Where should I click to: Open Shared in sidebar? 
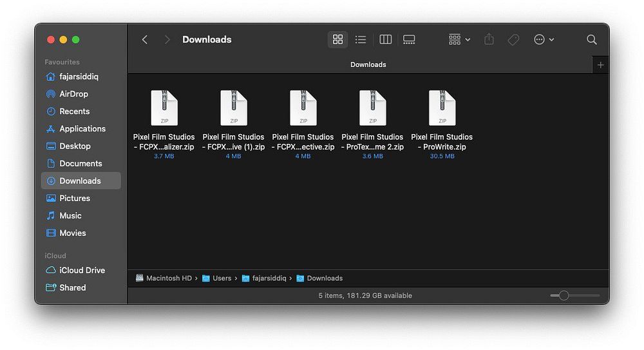point(81,287)
